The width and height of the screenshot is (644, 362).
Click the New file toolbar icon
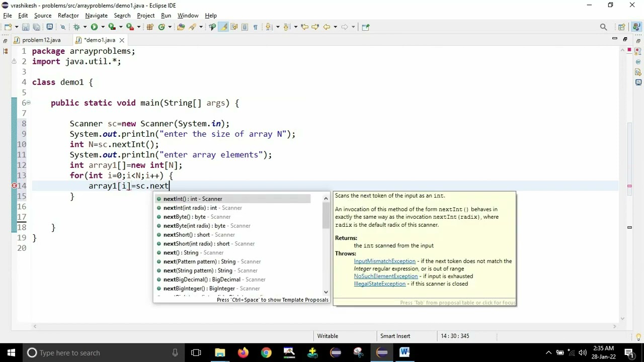pyautogui.click(x=8, y=27)
